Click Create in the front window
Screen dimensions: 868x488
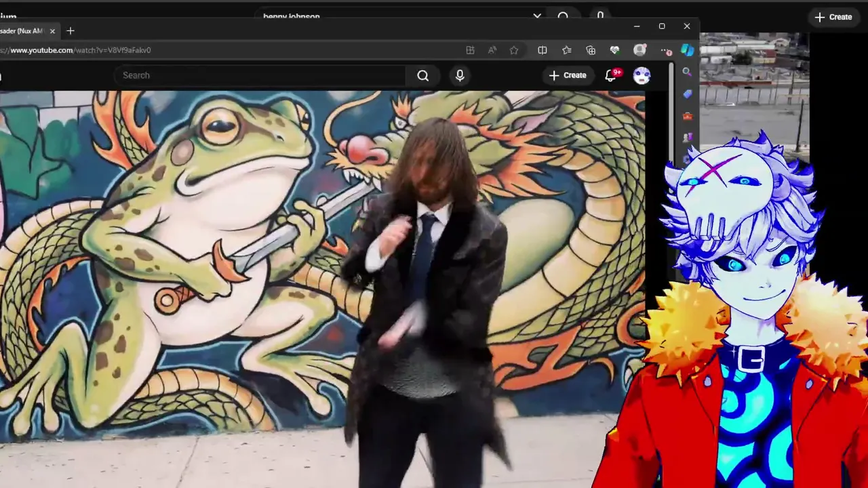568,75
